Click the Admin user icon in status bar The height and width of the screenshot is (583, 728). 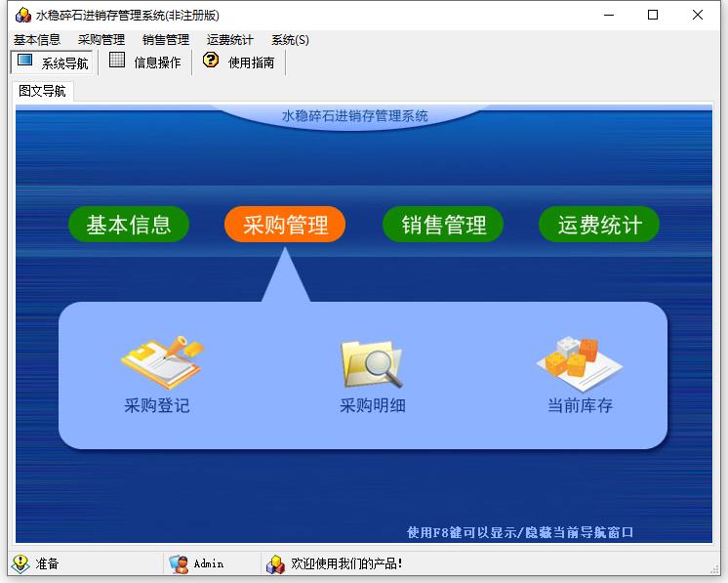coord(179,563)
